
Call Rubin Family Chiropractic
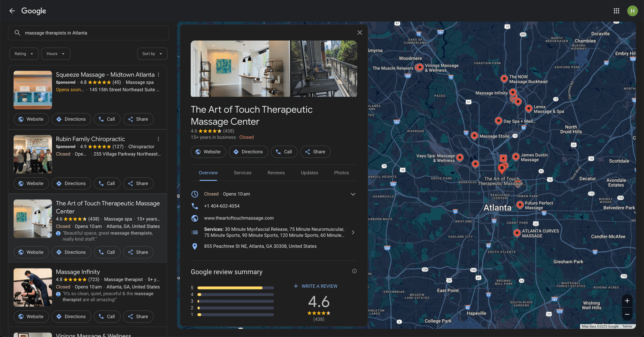[x=107, y=183]
